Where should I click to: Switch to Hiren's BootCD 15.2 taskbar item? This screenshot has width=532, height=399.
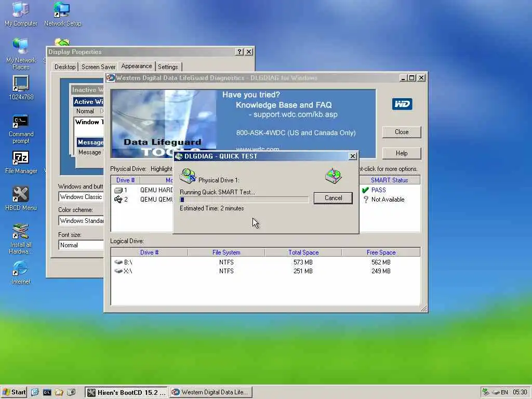(126, 393)
